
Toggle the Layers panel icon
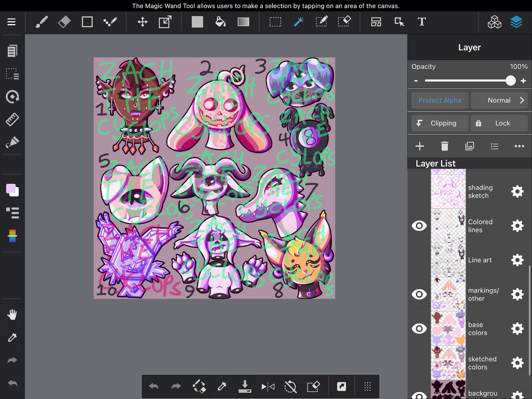(x=516, y=22)
